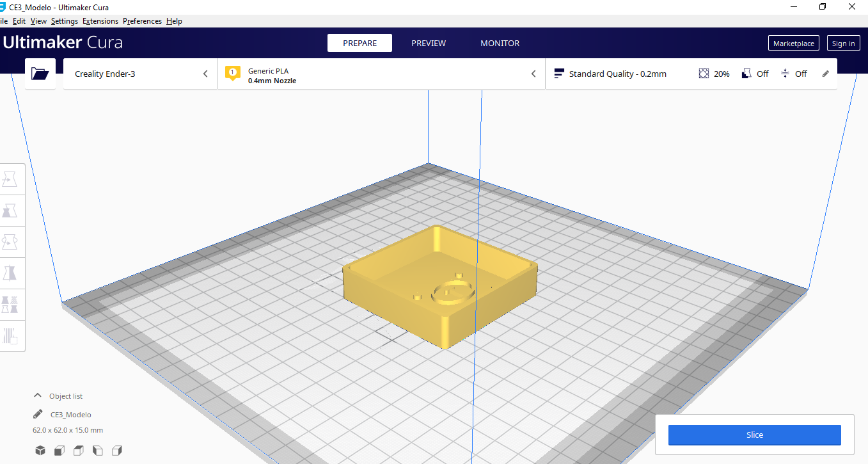Switch to the 3D perspective view cube
The height and width of the screenshot is (464, 868).
pyautogui.click(x=40, y=451)
